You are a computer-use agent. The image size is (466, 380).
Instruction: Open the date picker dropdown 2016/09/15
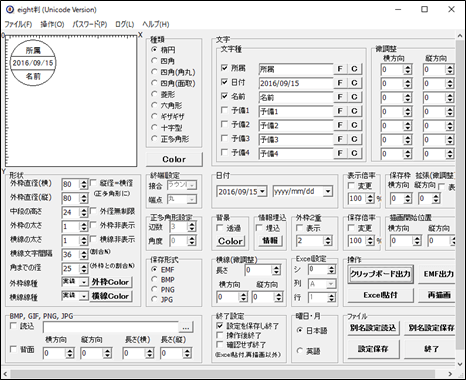262,191
